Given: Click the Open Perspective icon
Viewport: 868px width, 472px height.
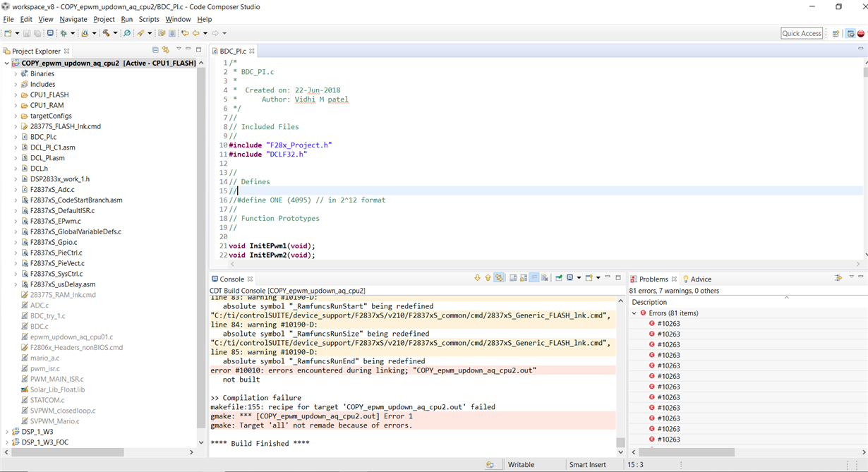Looking at the screenshot, I should [x=836, y=33].
